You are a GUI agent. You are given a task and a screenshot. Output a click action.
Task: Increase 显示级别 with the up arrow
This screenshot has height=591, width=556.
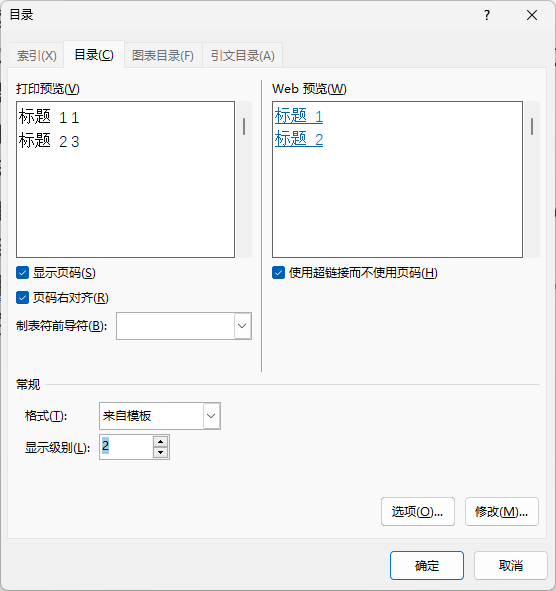[x=161, y=442]
